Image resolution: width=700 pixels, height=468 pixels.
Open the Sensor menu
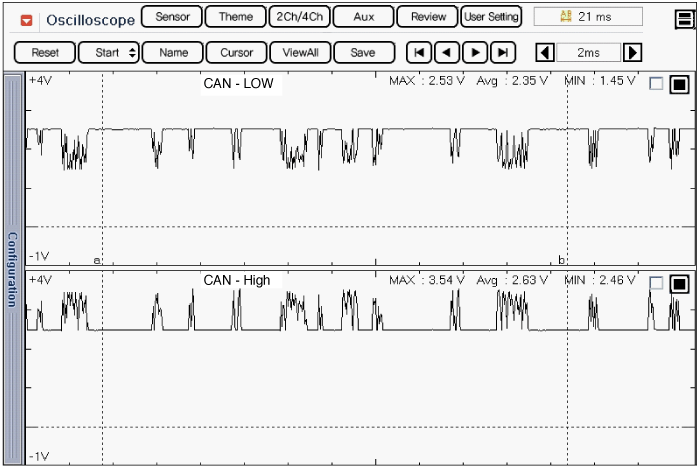172,17
